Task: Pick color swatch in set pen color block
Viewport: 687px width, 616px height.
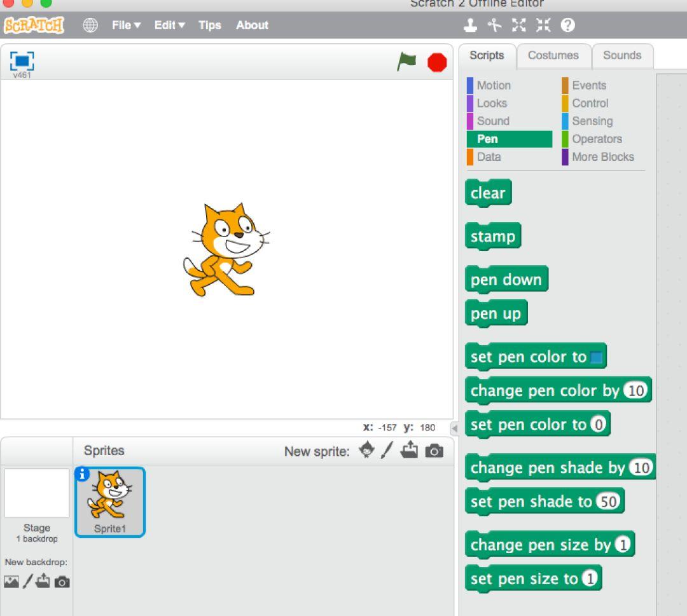Action: pyautogui.click(x=596, y=357)
